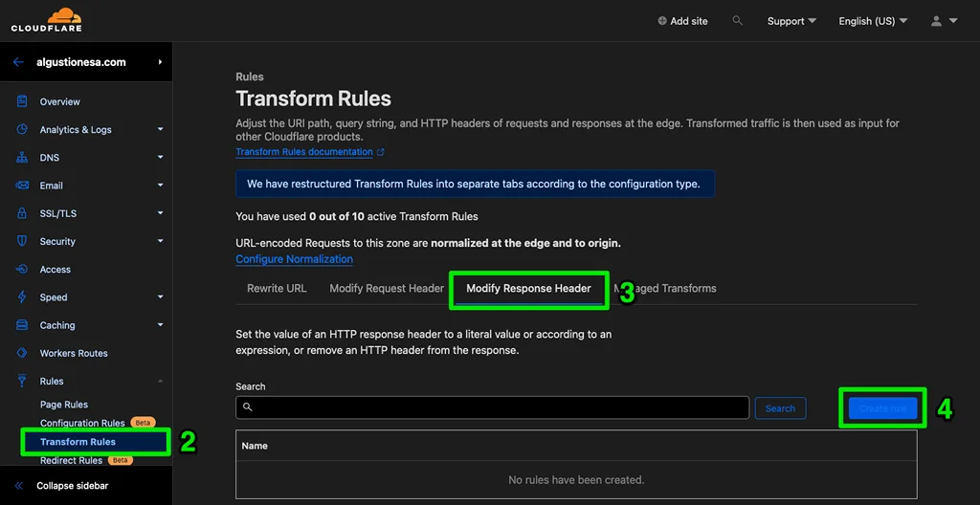Open Redirect Rules in the sidebar
Screen dimensions: 980x505
tap(71, 461)
